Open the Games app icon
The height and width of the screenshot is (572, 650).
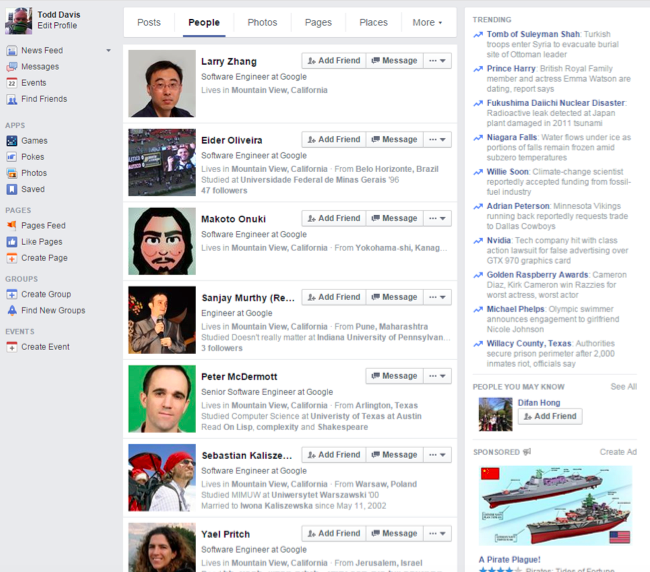[12, 141]
